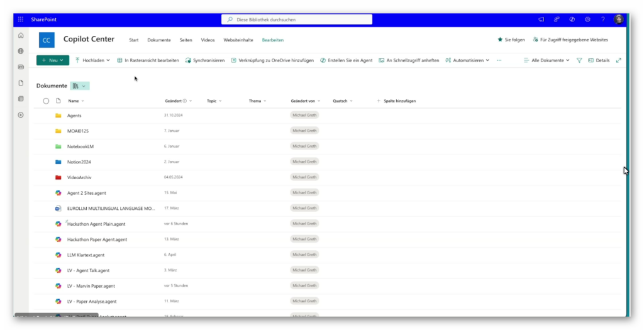Click the info icon beside Geändert header
Screen dimensions: 644x330
[185, 101]
